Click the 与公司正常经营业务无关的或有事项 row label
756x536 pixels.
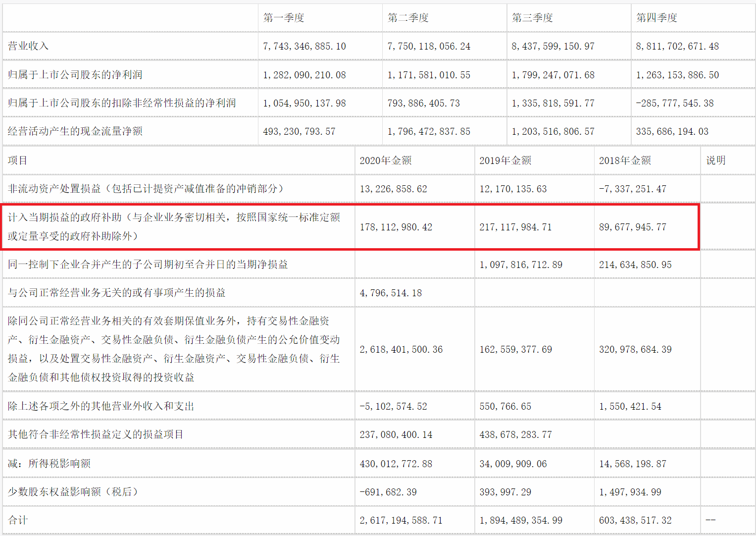click(117, 293)
